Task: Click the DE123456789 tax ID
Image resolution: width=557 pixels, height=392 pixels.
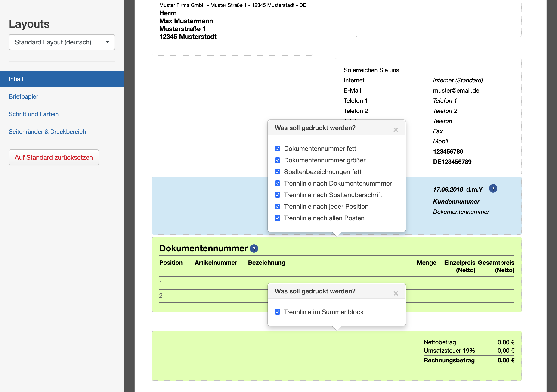Action: pyautogui.click(x=452, y=162)
